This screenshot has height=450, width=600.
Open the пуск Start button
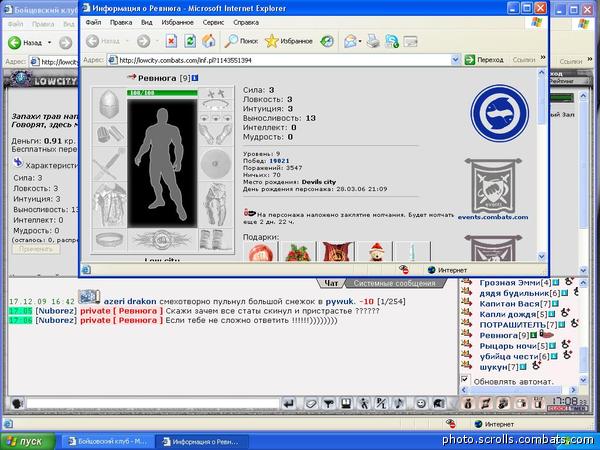28,441
